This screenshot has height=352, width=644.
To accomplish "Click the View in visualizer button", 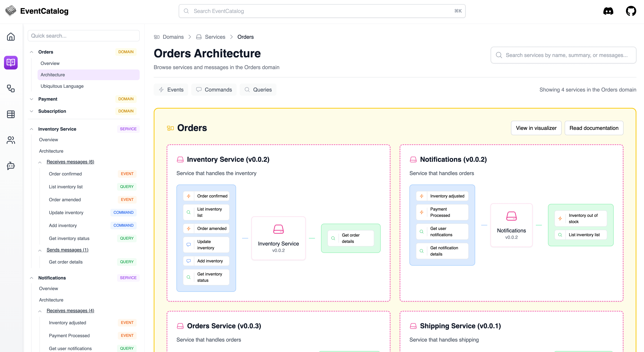I will coord(536,128).
